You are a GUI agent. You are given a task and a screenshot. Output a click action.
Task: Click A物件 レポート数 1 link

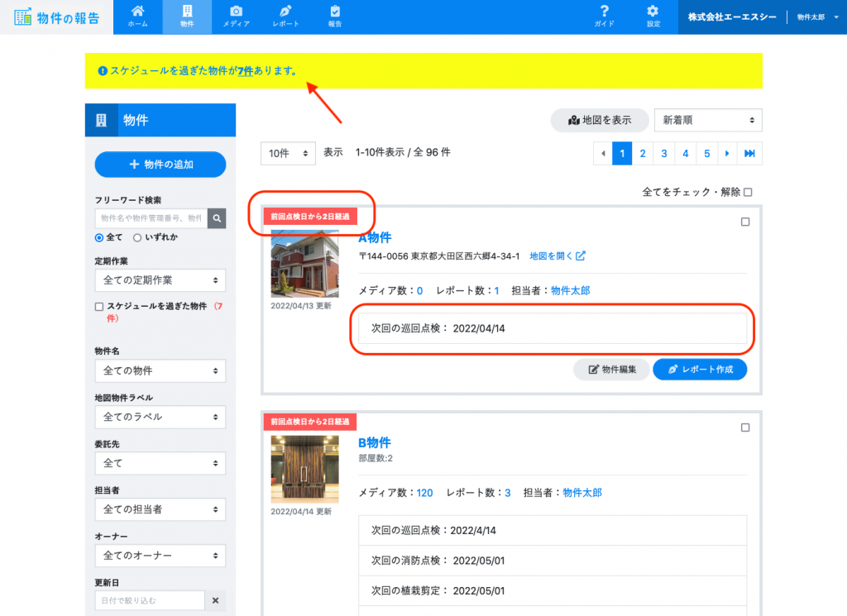496,290
